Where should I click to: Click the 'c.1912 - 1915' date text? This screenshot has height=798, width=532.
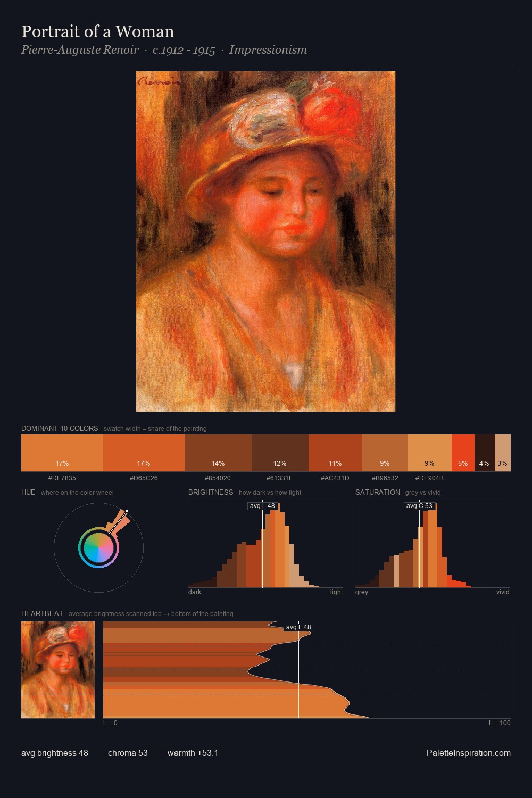pos(184,50)
